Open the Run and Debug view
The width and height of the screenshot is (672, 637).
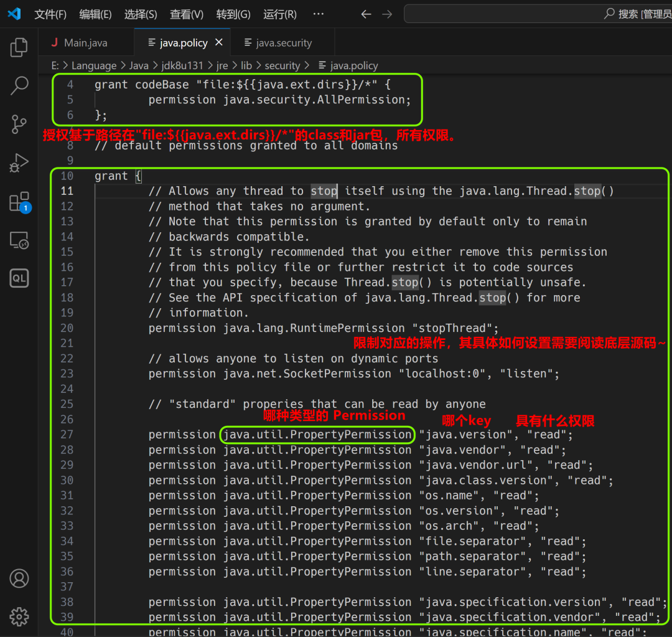(x=19, y=163)
